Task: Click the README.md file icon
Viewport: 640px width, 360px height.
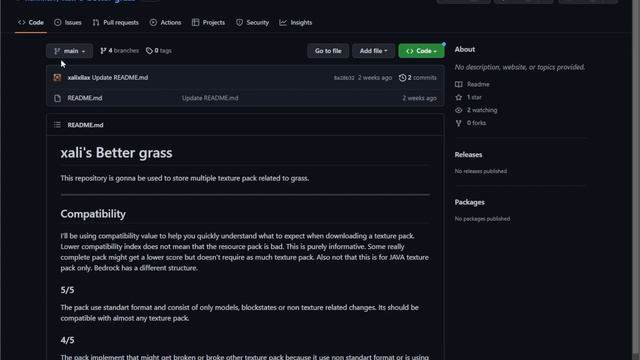Action: [58, 98]
